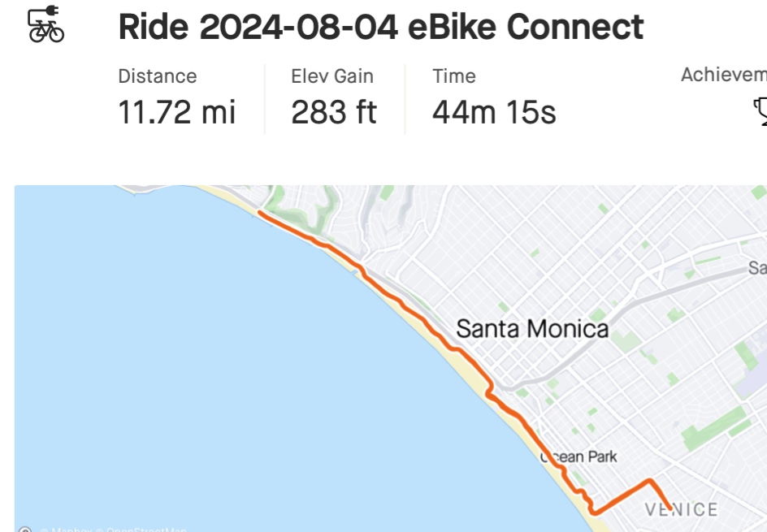Viewport: 767px width, 532px height.
Task: Click the Mapbox logo on the map
Action: coord(24,530)
